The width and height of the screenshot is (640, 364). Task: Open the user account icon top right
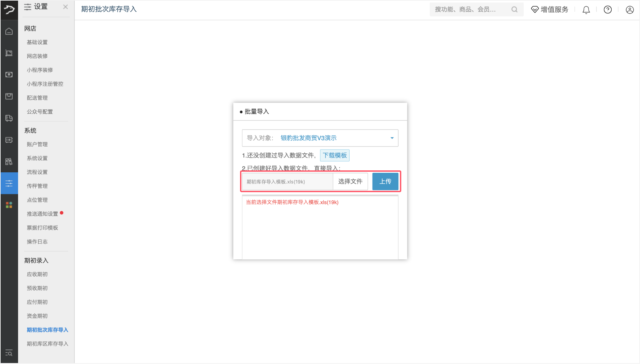[630, 10]
